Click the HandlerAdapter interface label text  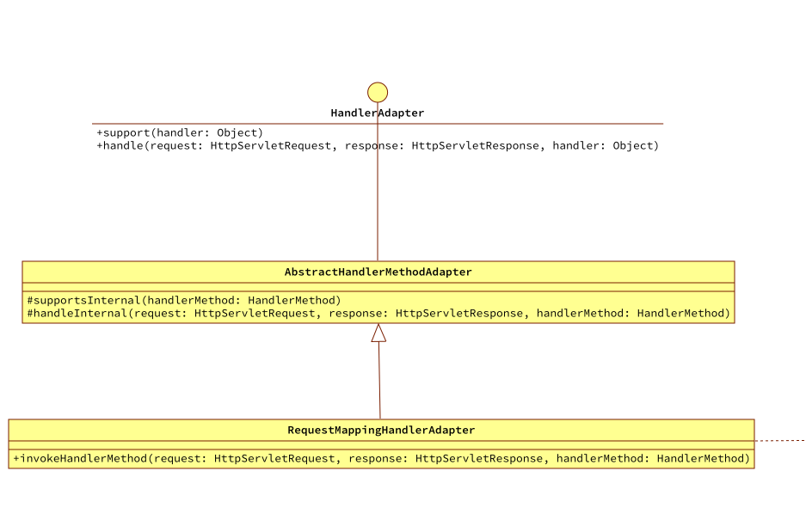(x=378, y=112)
